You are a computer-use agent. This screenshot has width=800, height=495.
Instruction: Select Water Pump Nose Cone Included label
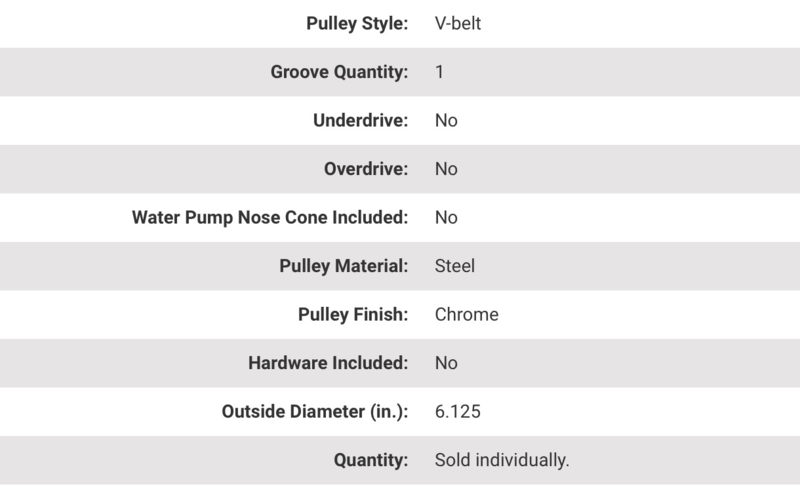[x=270, y=217]
